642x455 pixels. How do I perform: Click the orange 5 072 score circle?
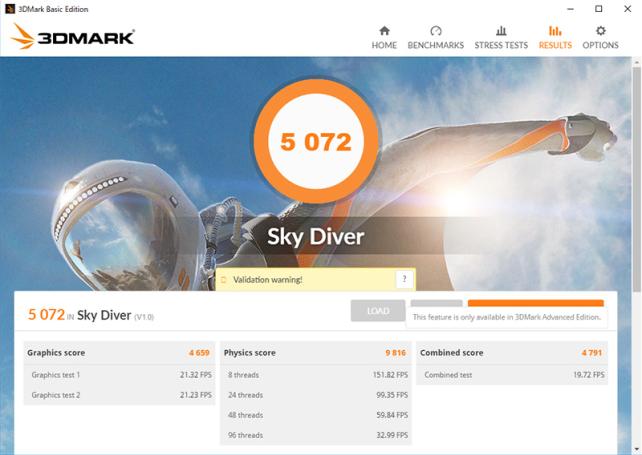pyautogui.click(x=316, y=141)
